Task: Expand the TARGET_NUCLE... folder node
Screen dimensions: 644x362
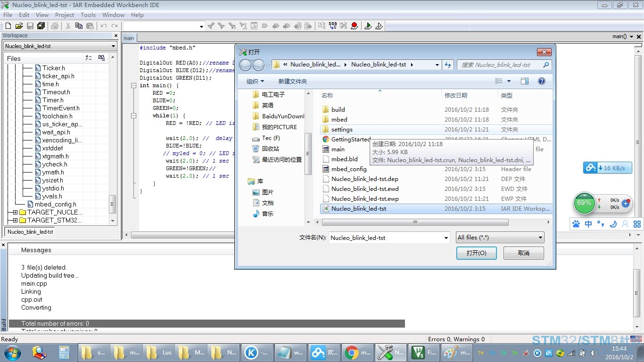Action: point(15,213)
